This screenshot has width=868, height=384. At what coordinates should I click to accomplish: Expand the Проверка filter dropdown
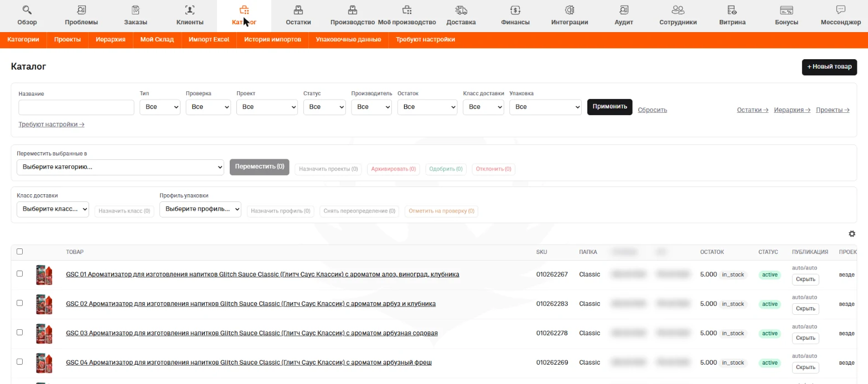tap(208, 107)
